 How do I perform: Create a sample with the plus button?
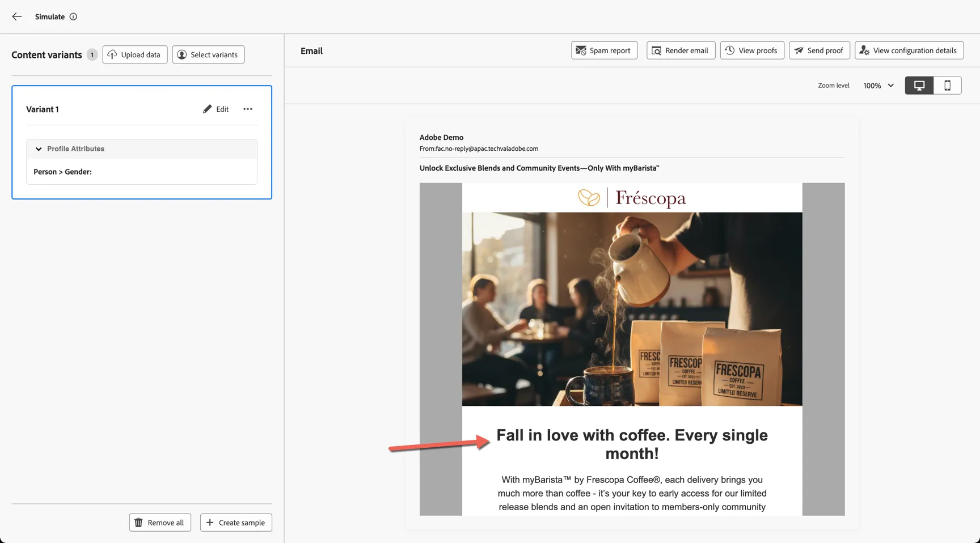click(236, 523)
